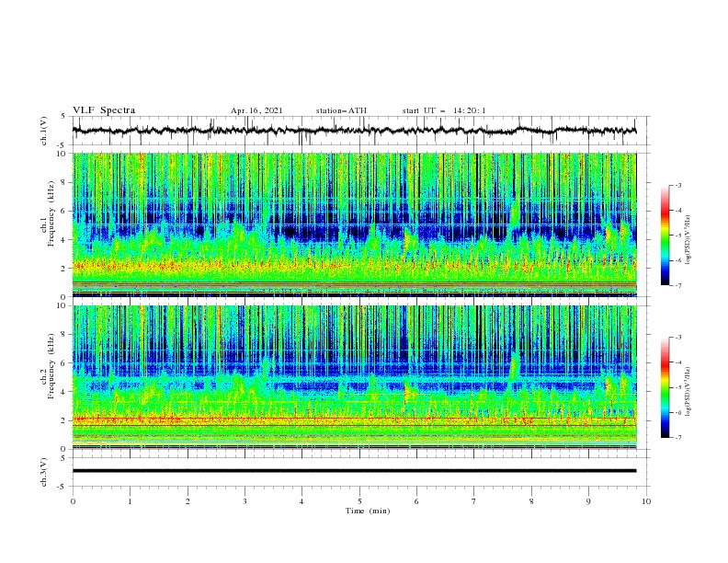Click the 'ch.1(V)' waveform axis label
Image resolution: width=728 pixels, height=563 pixels.
point(44,131)
